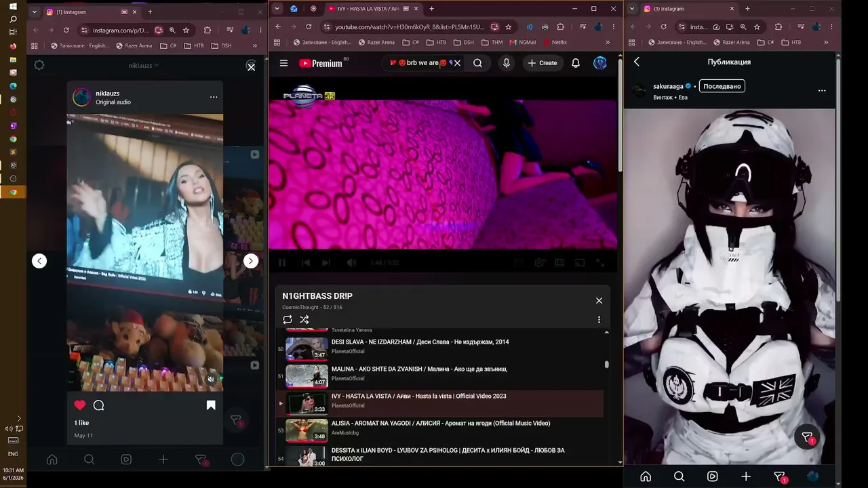Image resolution: width=868 pixels, height=488 pixels.
Task: Open YouTube notifications bell
Action: coord(576,63)
